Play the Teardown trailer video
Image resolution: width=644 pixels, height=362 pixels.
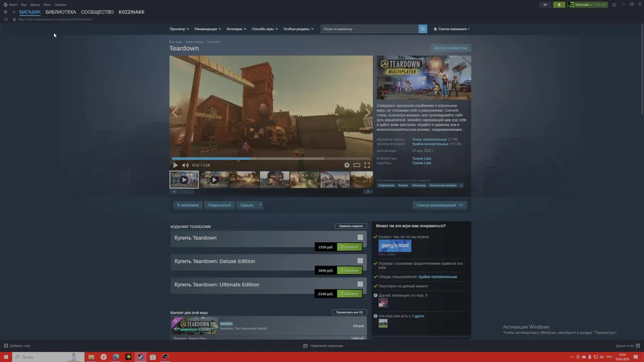click(175, 165)
